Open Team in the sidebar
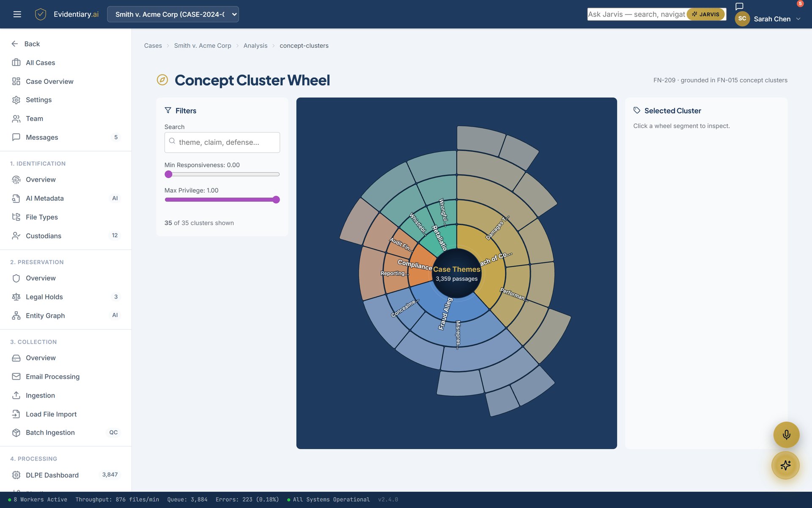The width and height of the screenshot is (812, 508). click(x=66, y=119)
